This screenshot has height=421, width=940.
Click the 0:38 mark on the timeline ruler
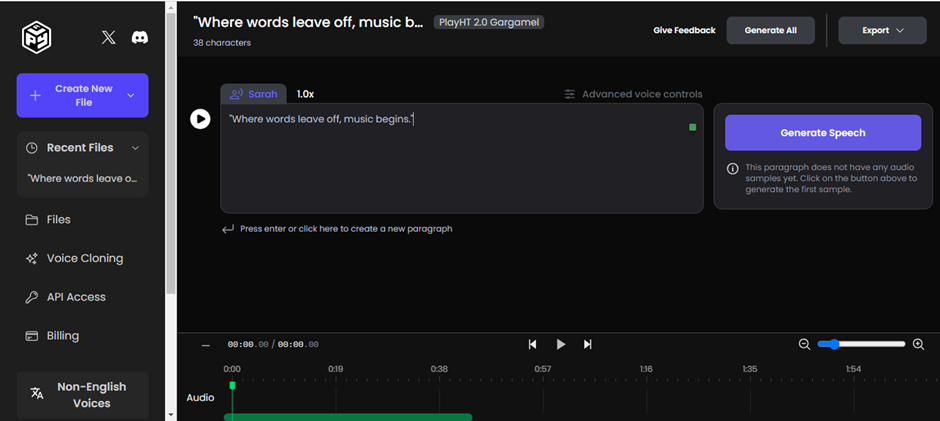pyautogui.click(x=439, y=369)
